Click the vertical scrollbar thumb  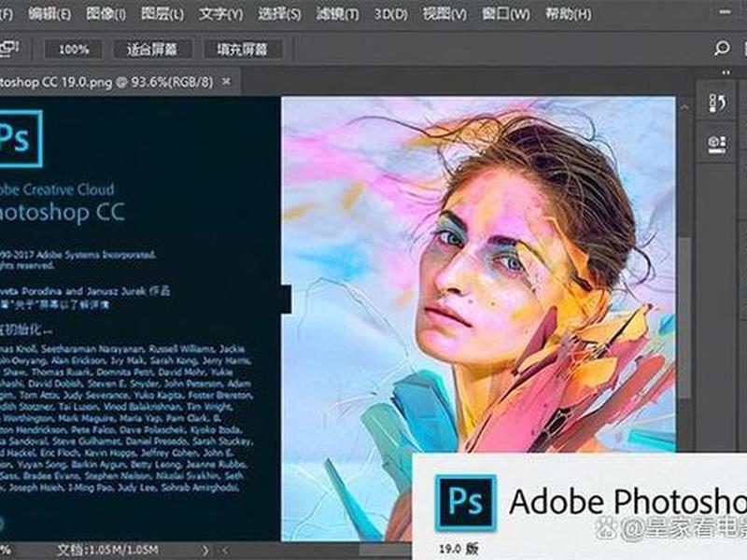click(x=684, y=317)
